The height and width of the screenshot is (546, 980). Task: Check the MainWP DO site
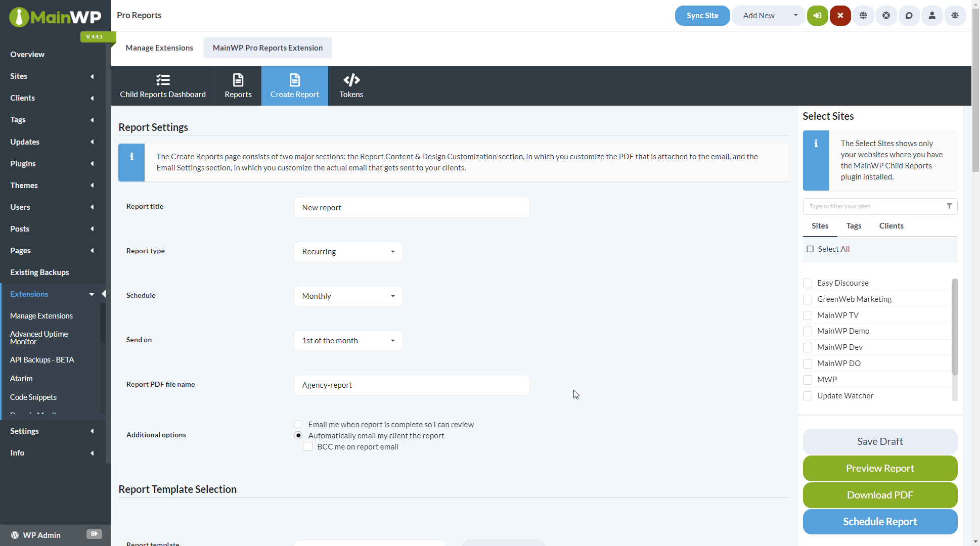(x=808, y=363)
